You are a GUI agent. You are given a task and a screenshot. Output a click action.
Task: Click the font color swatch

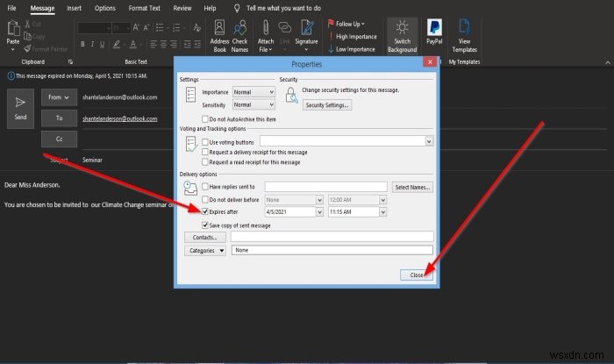pyautogui.click(x=132, y=44)
